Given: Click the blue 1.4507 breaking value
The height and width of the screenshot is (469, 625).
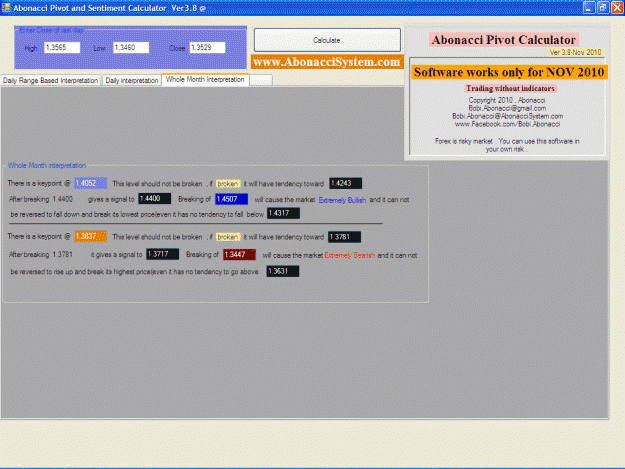Looking at the screenshot, I should (231, 199).
